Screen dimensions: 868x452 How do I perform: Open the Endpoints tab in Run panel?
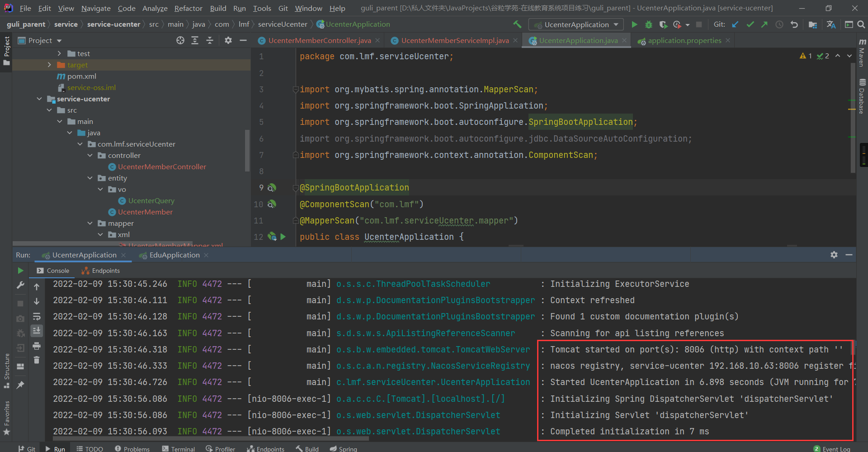101,271
